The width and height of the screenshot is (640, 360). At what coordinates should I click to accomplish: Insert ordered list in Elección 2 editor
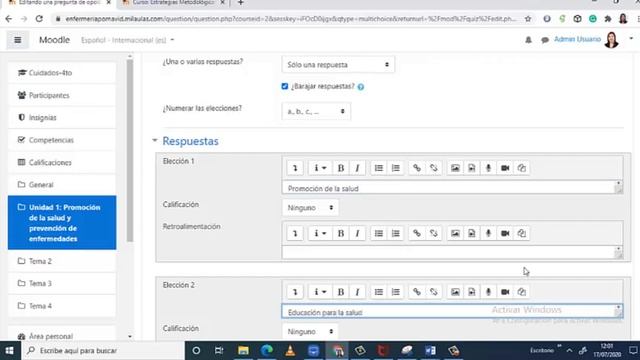(x=396, y=292)
